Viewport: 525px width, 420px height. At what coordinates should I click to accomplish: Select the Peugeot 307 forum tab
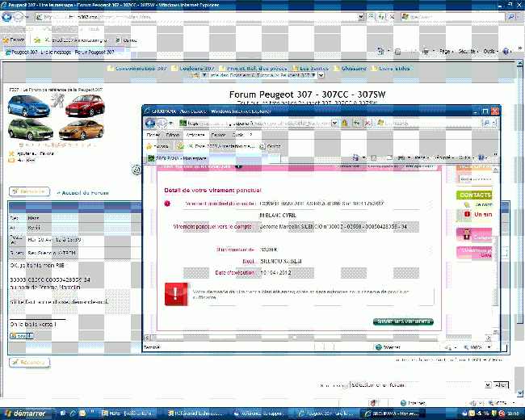coord(63,52)
